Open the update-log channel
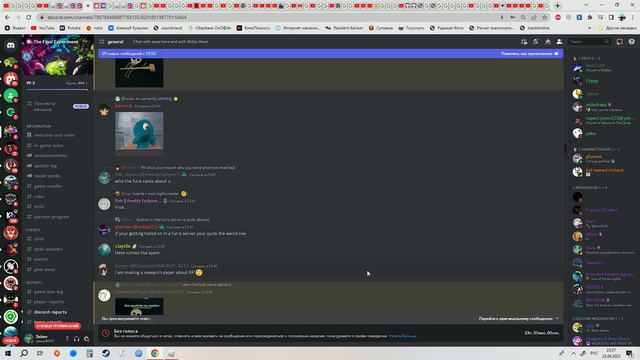This screenshot has height=360, width=640. click(x=45, y=166)
